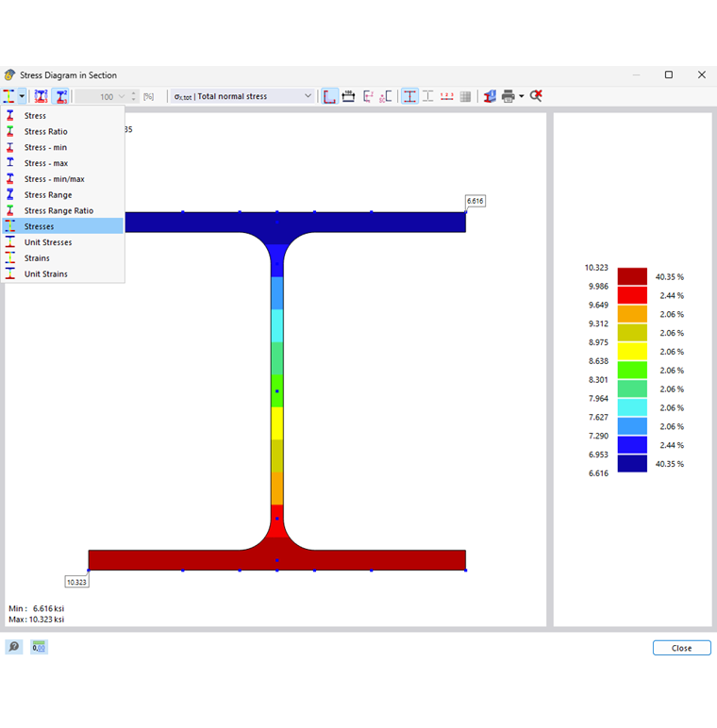Click the shear center icon
Screen dimensions: 717x728
point(386,96)
